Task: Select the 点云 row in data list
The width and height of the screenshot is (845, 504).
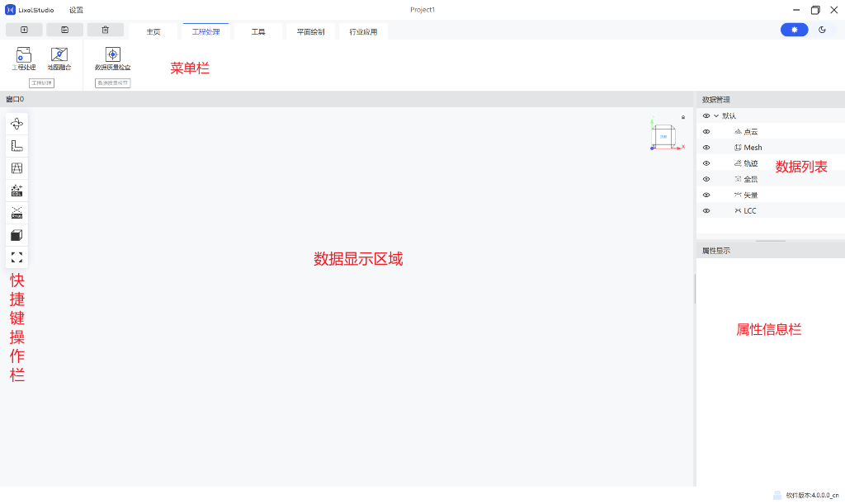Action: [771, 131]
